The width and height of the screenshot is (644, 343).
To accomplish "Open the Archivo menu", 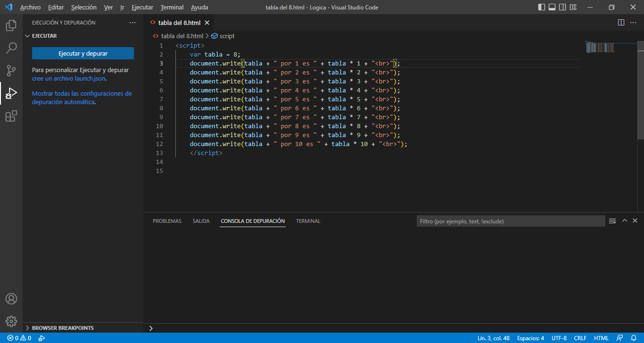I will [30, 8].
